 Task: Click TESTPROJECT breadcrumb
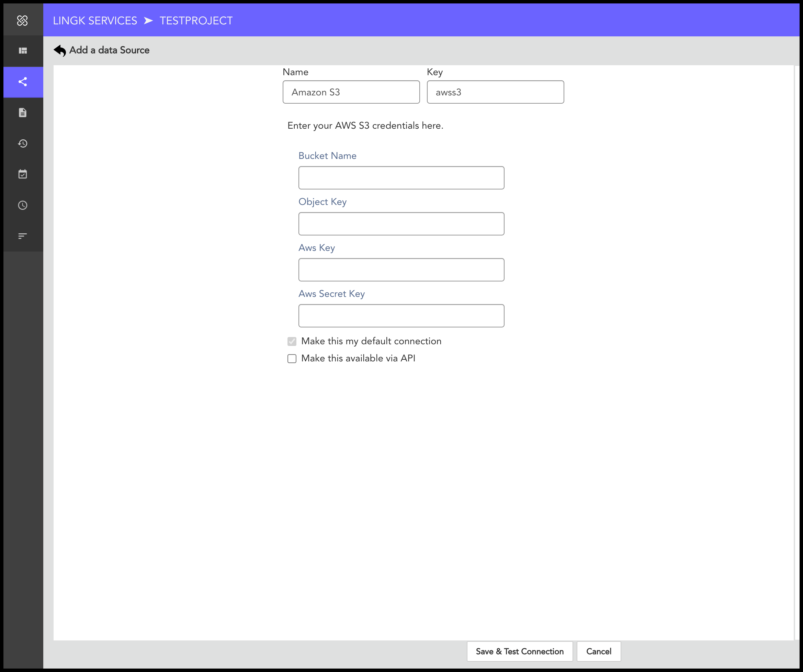click(x=196, y=21)
